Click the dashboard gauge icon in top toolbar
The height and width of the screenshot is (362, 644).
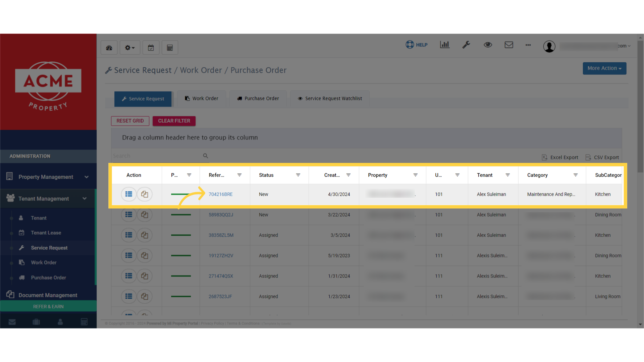(x=109, y=48)
